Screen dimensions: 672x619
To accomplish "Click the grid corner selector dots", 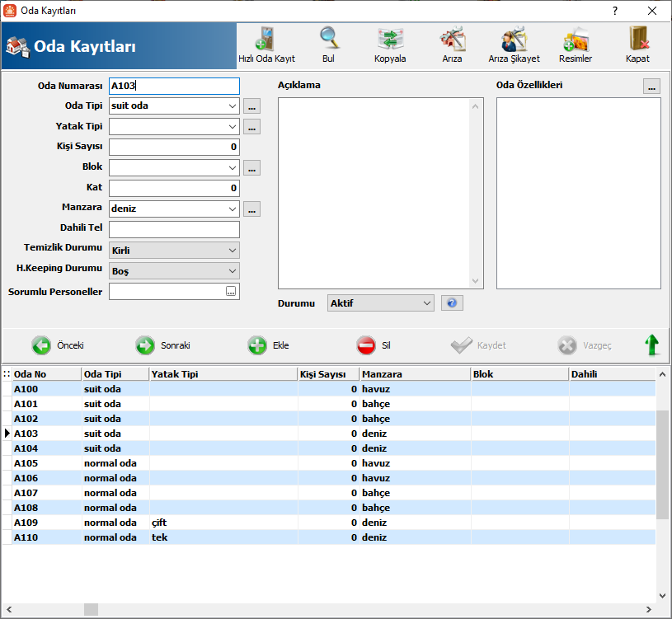I will point(7,374).
